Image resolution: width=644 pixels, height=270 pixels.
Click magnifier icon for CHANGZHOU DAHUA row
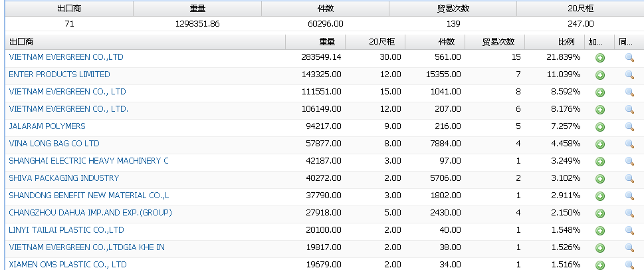tap(629, 213)
